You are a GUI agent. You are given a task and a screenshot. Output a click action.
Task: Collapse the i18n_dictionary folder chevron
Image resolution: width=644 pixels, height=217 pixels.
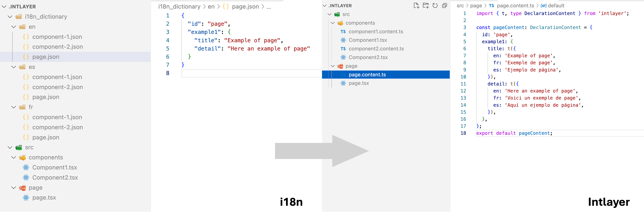point(10,17)
